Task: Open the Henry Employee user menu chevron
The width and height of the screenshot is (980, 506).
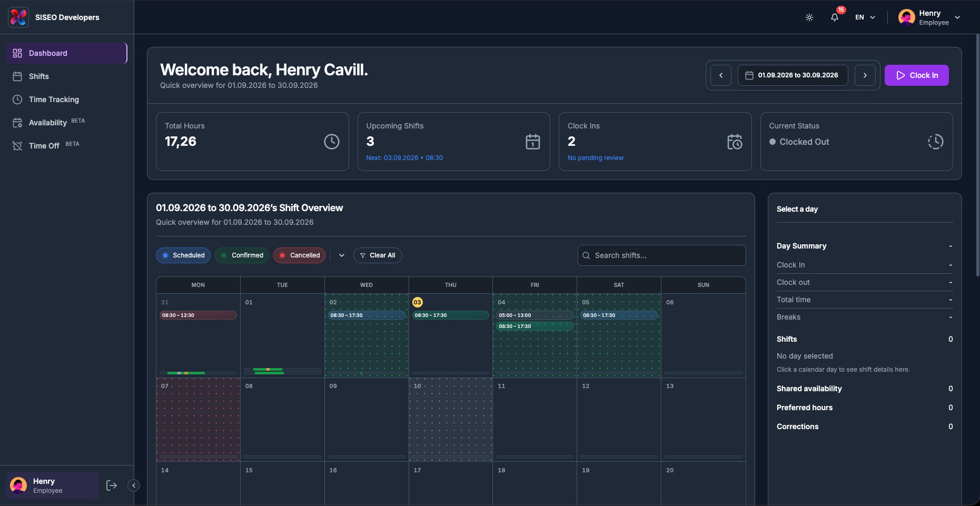Action: (x=957, y=17)
